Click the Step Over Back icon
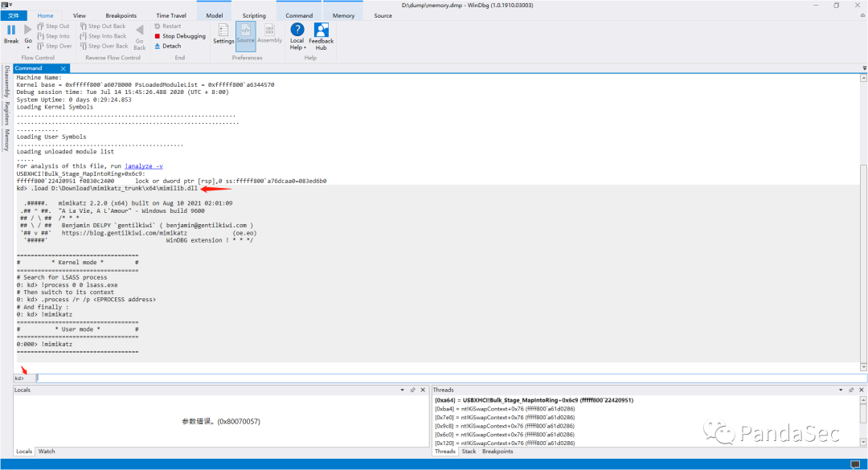Image resolution: width=868 pixels, height=470 pixels. (83, 46)
